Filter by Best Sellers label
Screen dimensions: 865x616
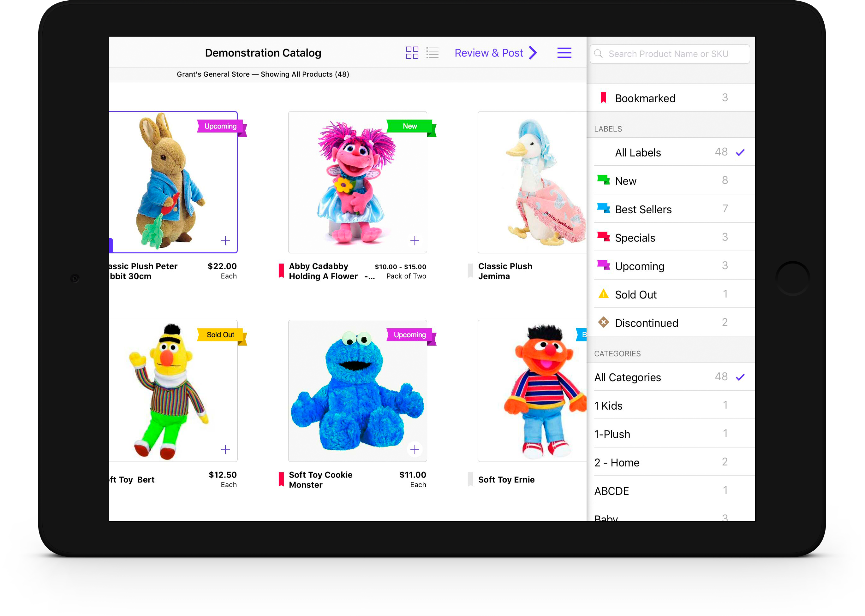pyautogui.click(x=671, y=209)
